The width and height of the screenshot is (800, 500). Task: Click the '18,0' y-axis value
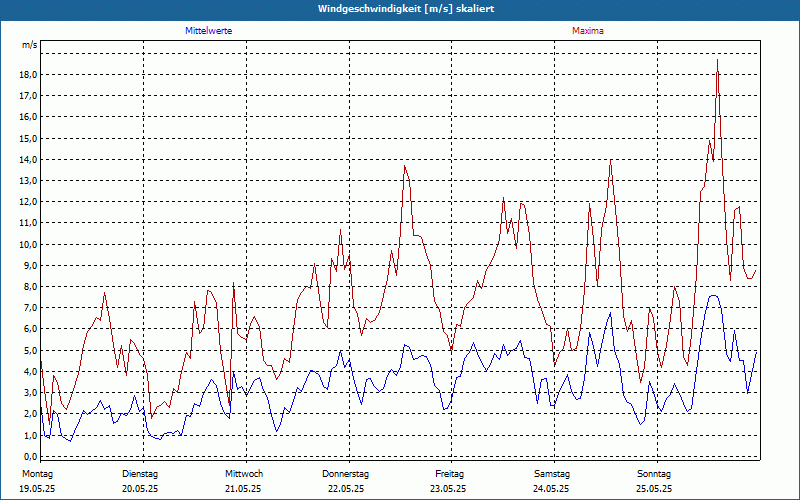click(x=28, y=74)
